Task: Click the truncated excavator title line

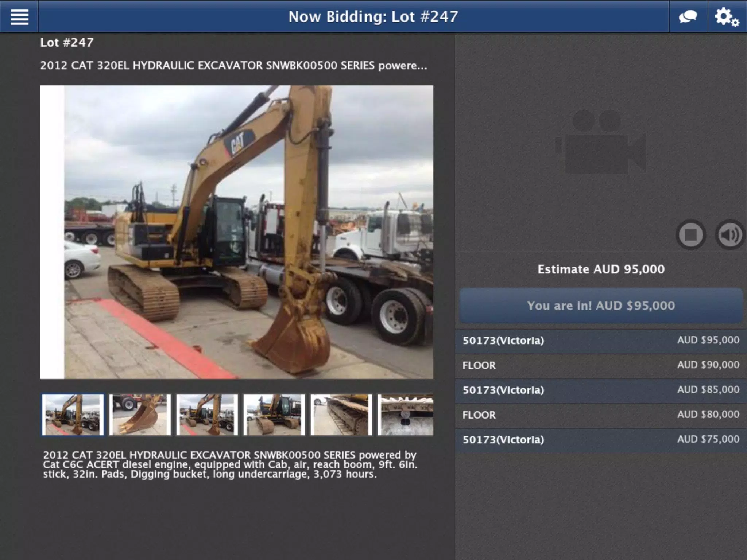Action: [233, 66]
